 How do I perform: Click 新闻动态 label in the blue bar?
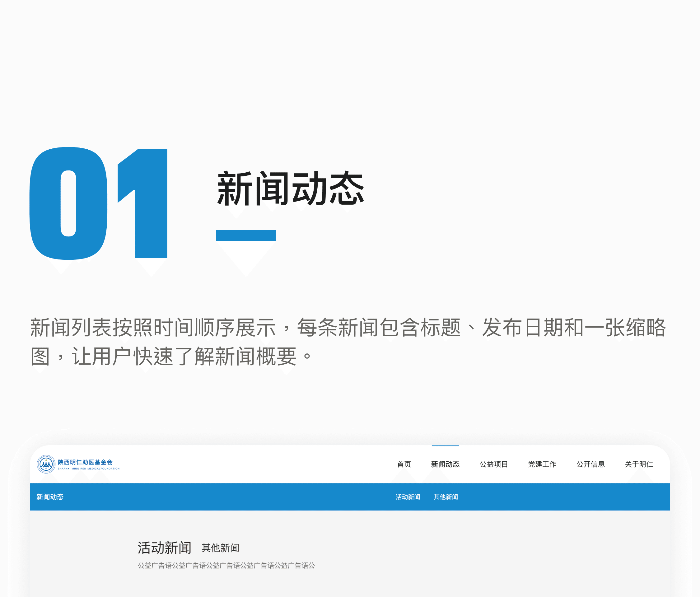[50, 497]
